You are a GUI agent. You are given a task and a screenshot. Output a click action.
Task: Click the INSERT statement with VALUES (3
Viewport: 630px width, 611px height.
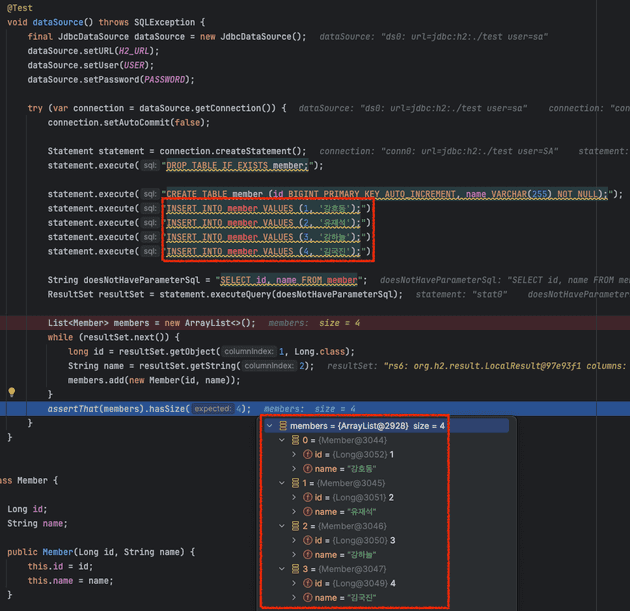[x=263, y=237]
